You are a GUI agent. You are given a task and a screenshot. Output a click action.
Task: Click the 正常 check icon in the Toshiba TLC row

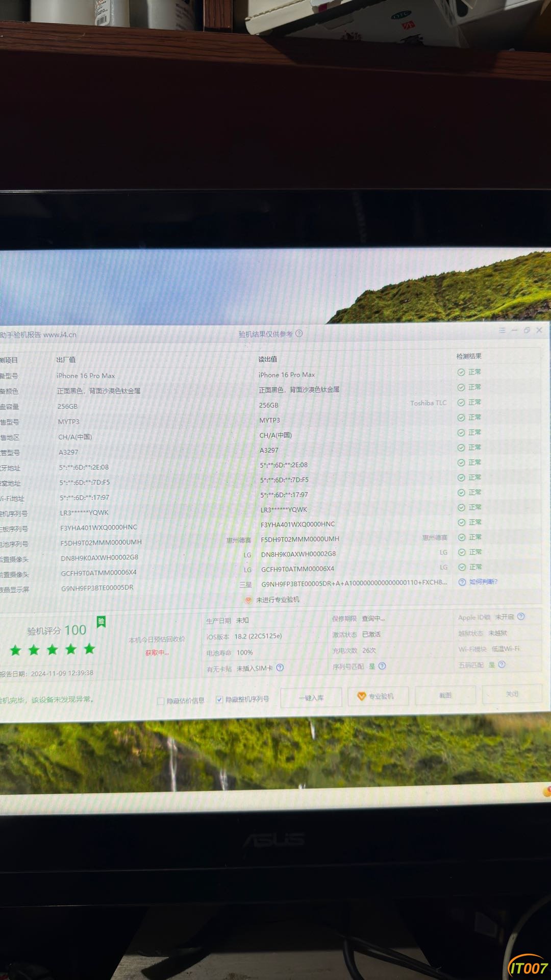tap(461, 403)
